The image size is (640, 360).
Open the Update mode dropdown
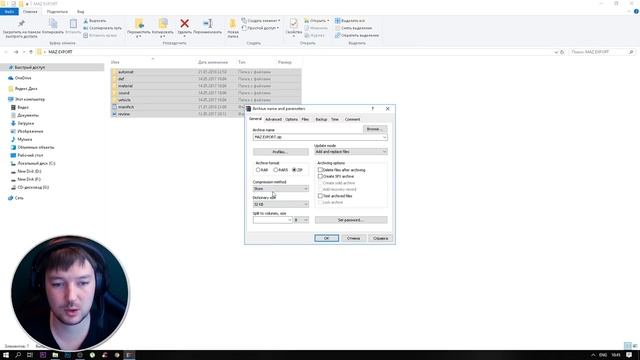pos(351,152)
